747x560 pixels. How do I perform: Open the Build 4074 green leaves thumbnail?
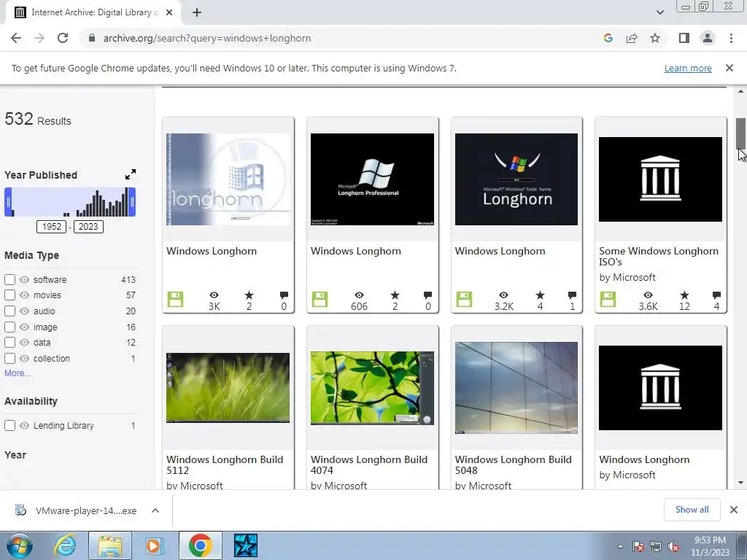pyautogui.click(x=372, y=388)
